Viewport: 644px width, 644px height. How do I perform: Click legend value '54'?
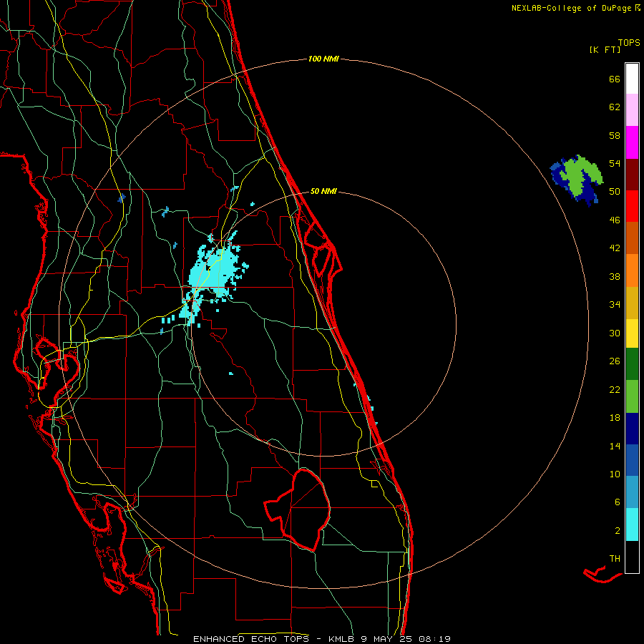(615, 163)
